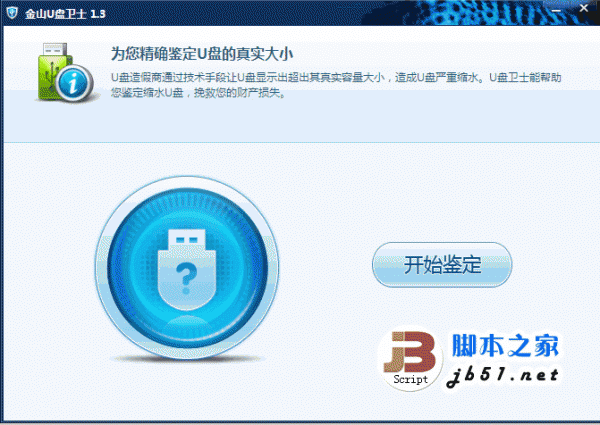600x425 pixels.
Task: Minimize the 金山U盘卫士 window
Action: (556, 11)
